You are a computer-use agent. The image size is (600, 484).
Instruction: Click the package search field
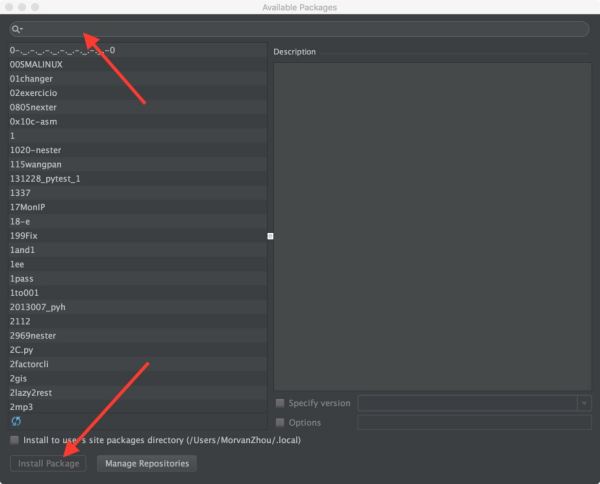pos(299,29)
